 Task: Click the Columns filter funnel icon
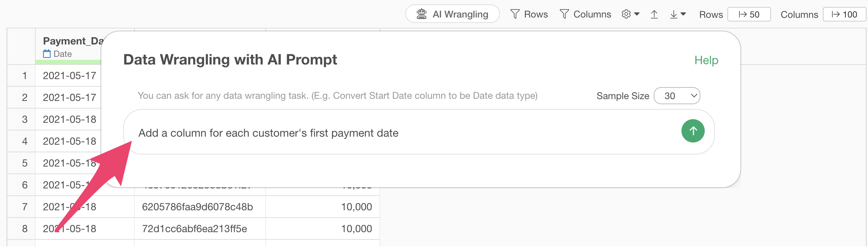pos(564,14)
